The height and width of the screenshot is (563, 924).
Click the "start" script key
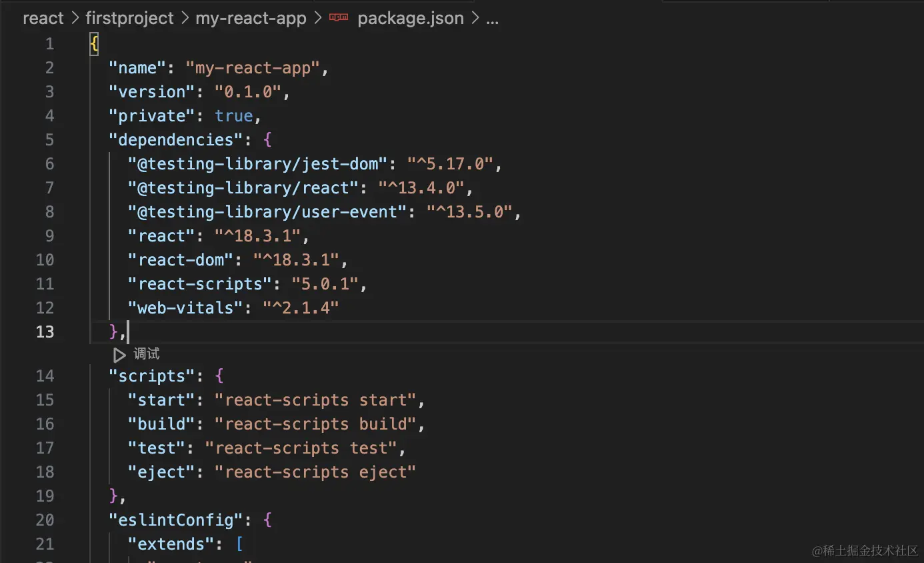point(161,400)
